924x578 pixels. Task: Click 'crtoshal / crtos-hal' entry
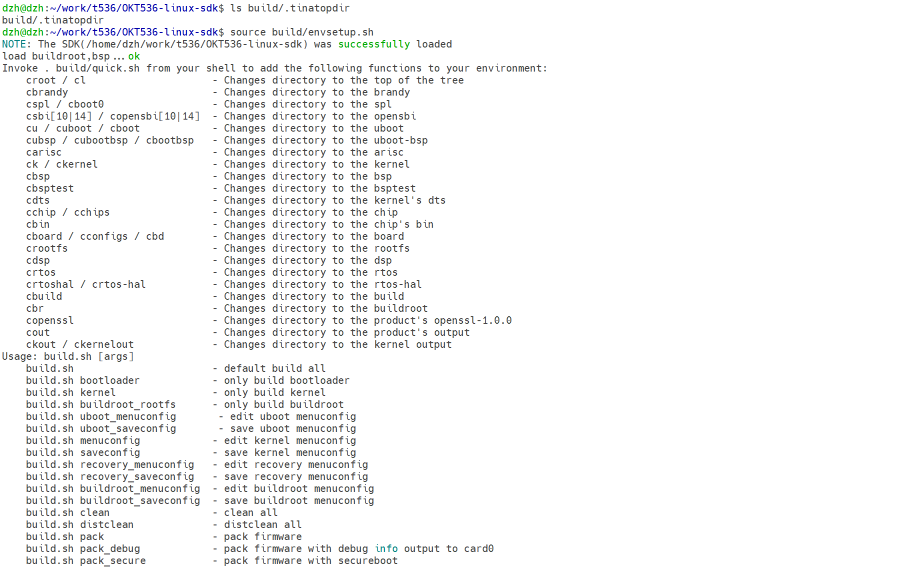pyautogui.click(x=86, y=284)
